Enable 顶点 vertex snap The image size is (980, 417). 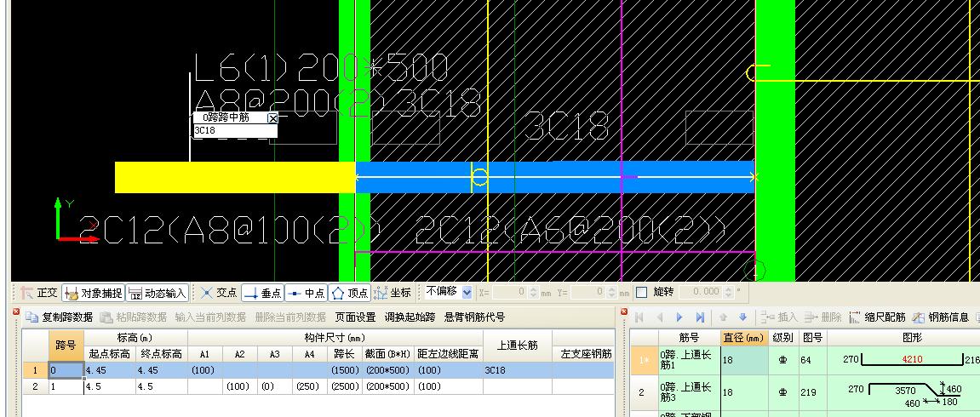tap(349, 292)
